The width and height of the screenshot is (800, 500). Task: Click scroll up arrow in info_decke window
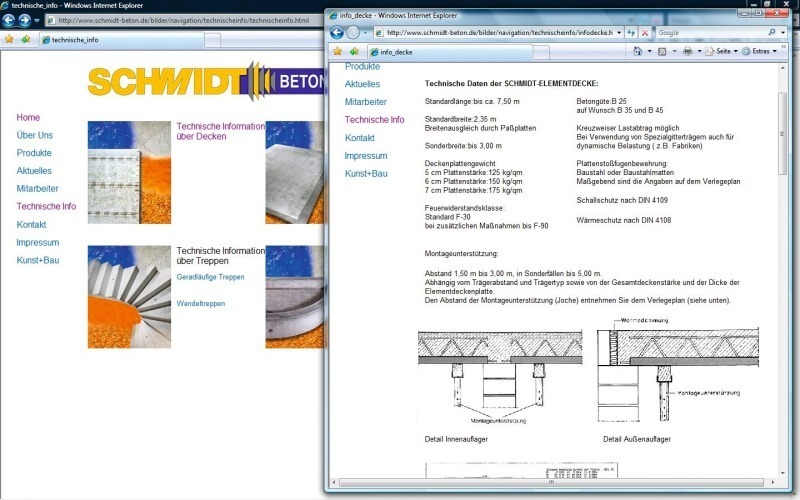782,68
